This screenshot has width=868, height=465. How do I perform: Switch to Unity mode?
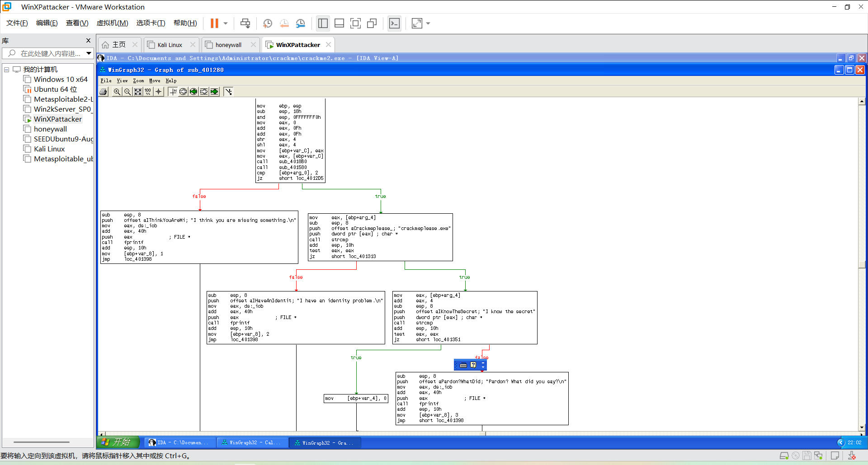coord(372,23)
